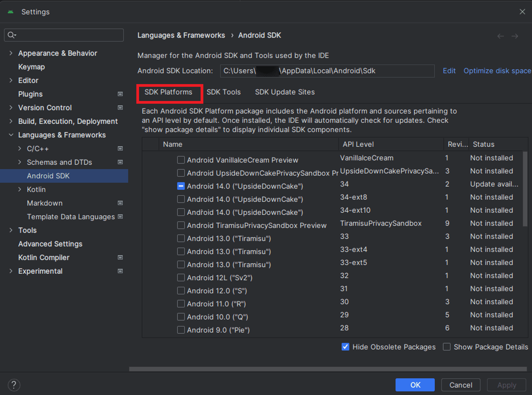Image resolution: width=532 pixels, height=395 pixels.
Task: Click the OK button
Action: tap(415, 385)
